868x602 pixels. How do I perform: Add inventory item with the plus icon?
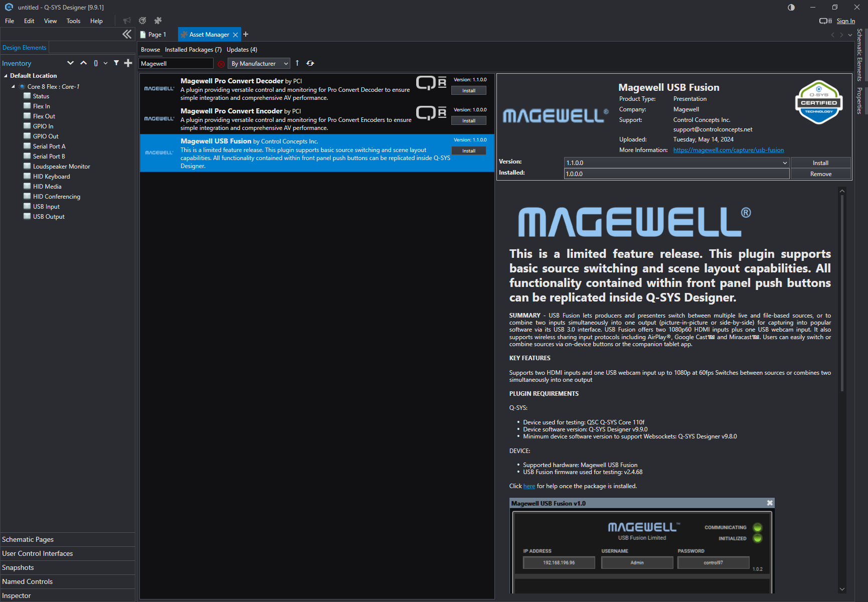[x=128, y=63]
